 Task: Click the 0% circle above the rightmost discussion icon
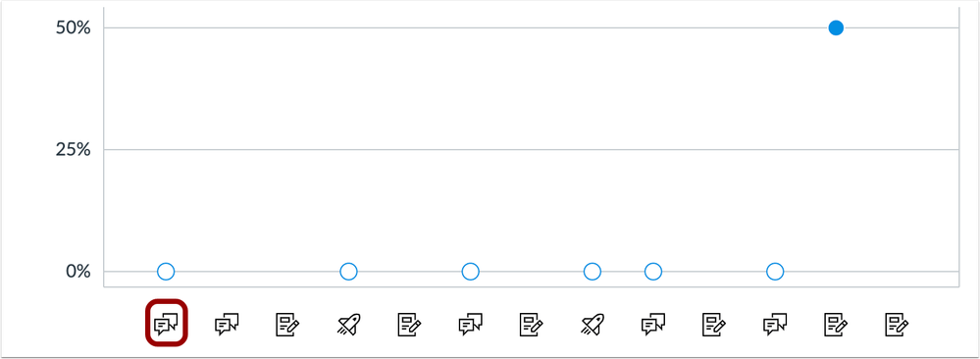point(775,272)
